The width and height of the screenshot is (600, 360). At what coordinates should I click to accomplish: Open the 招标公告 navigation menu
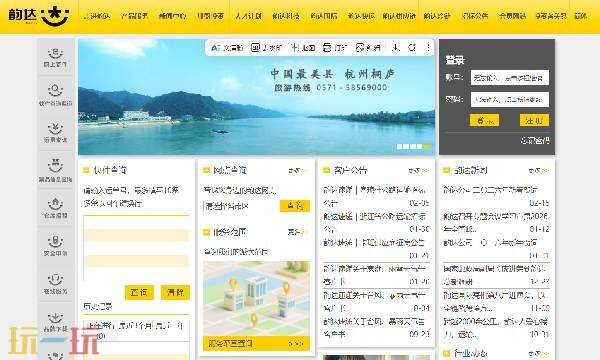475,16
